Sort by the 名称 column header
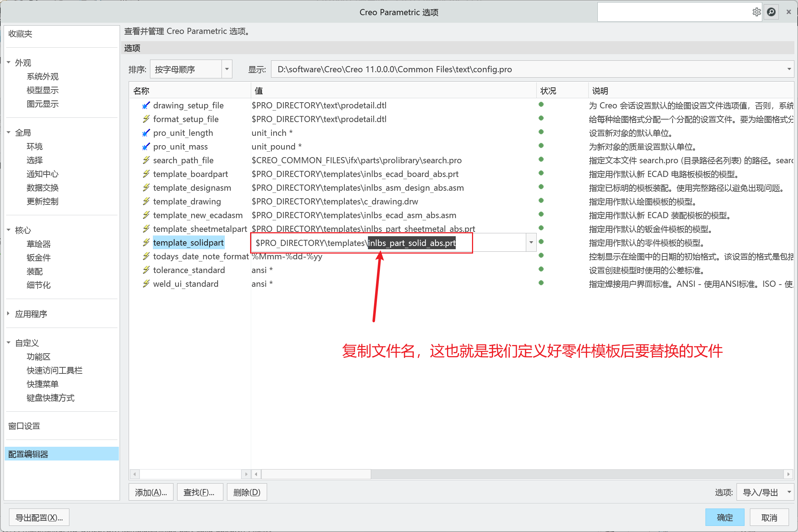The height and width of the screenshot is (532, 798). coord(190,91)
